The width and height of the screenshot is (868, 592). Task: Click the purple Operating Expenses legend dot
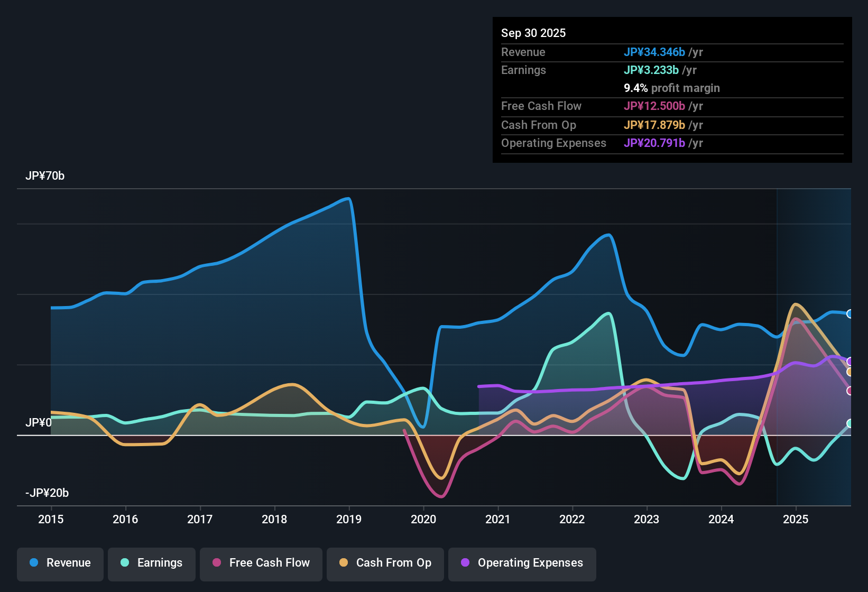coord(464,563)
